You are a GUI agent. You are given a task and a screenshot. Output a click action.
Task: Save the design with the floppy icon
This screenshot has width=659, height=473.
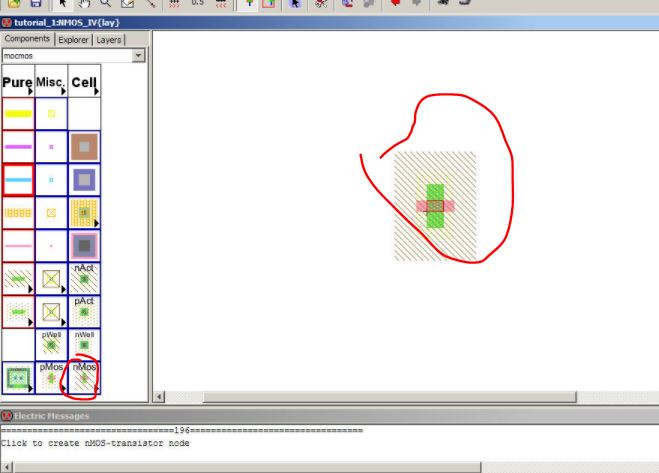[x=37, y=4]
